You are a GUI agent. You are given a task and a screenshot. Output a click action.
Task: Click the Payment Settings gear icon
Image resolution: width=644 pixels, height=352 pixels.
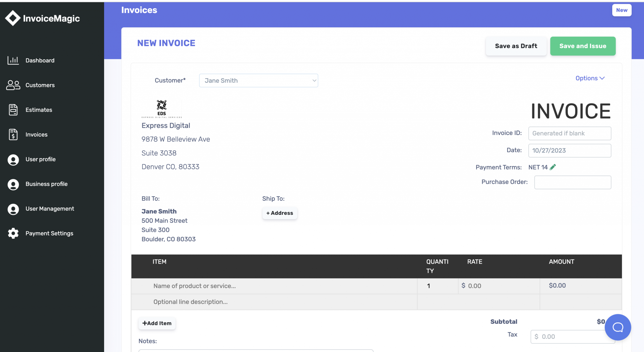[x=13, y=233]
